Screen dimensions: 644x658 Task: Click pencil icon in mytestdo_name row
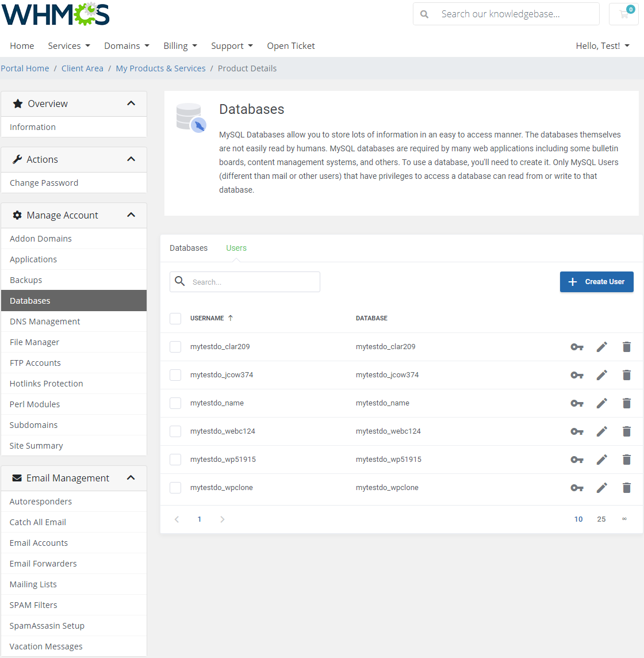click(x=601, y=403)
